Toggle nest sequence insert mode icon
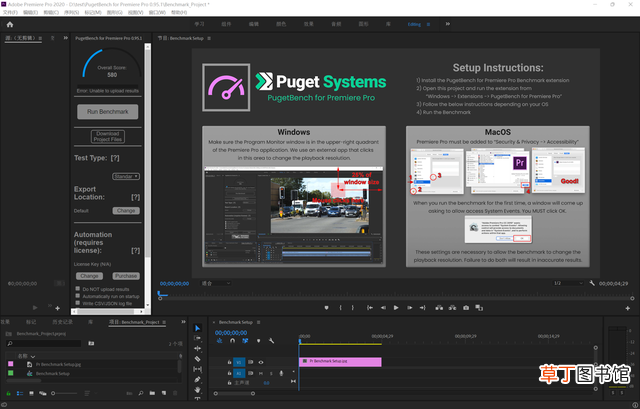 point(220,341)
